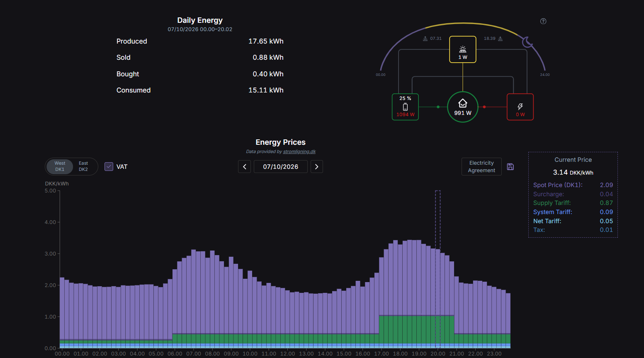The image size is (644, 358).
Task: Click the moon icon on the sun arc
Action: click(x=527, y=42)
